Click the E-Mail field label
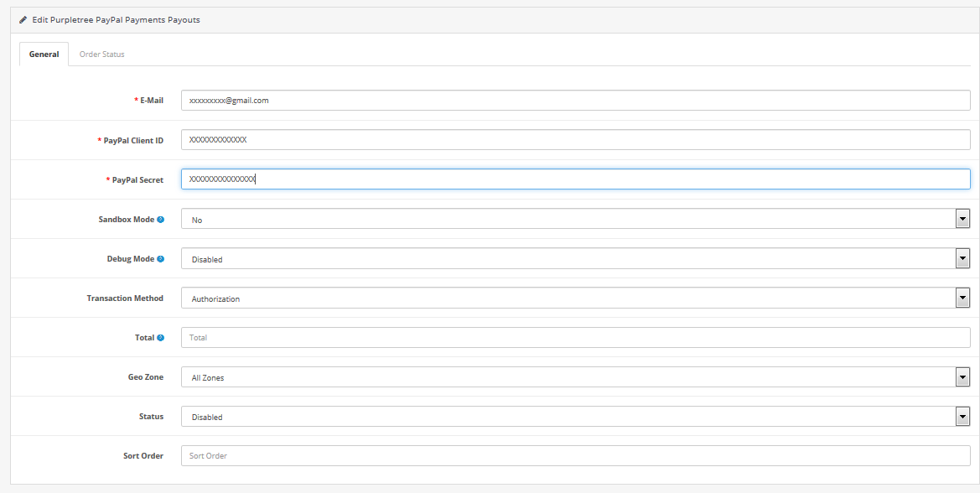Viewport: 980px width, 493px height. click(151, 101)
